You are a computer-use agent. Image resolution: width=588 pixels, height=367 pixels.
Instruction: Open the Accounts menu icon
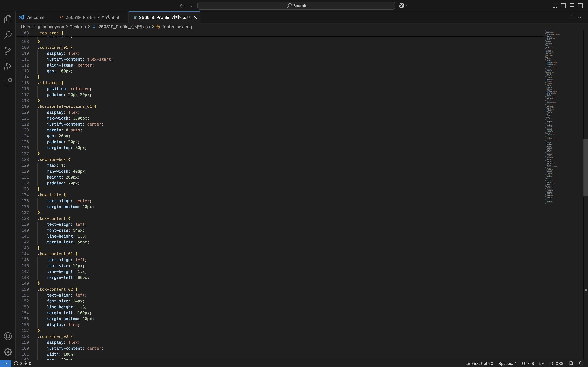pos(8,336)
